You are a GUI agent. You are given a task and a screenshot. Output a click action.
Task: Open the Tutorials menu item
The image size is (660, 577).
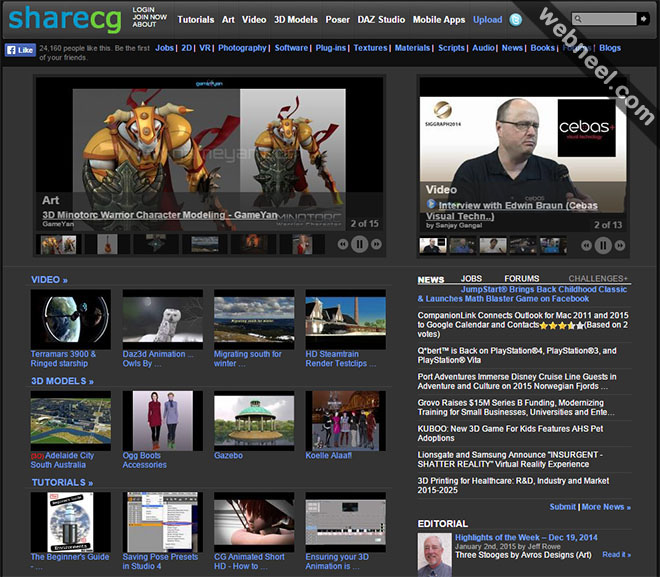point(196,20)
